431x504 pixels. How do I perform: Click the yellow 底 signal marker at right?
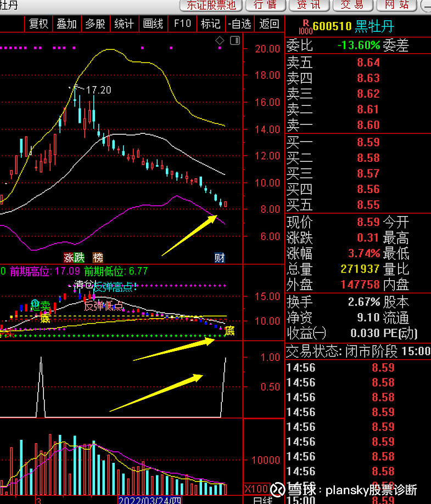(230, 330)
